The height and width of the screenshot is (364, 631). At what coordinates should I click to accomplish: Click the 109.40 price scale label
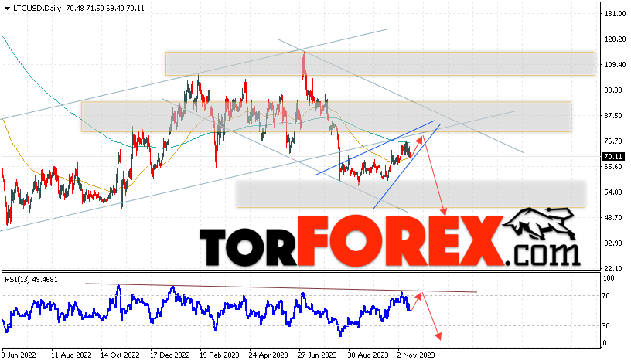[616, 64]
